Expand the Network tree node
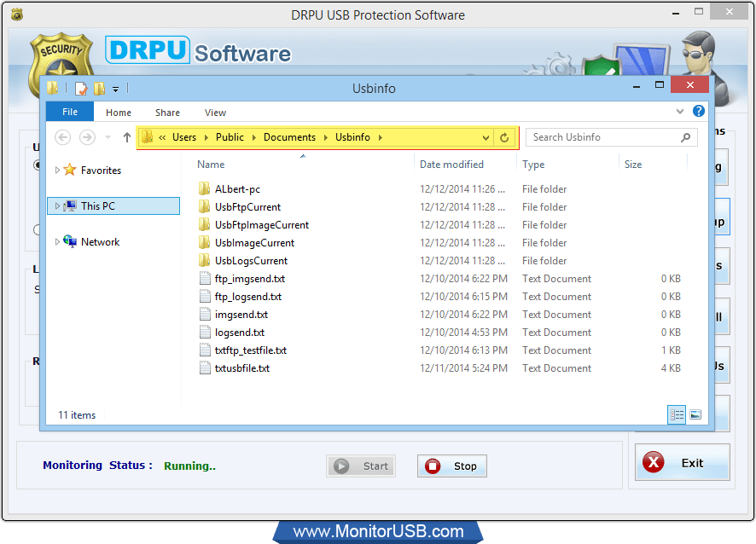Screen dimensions: 756x544 tap(57, 242)
